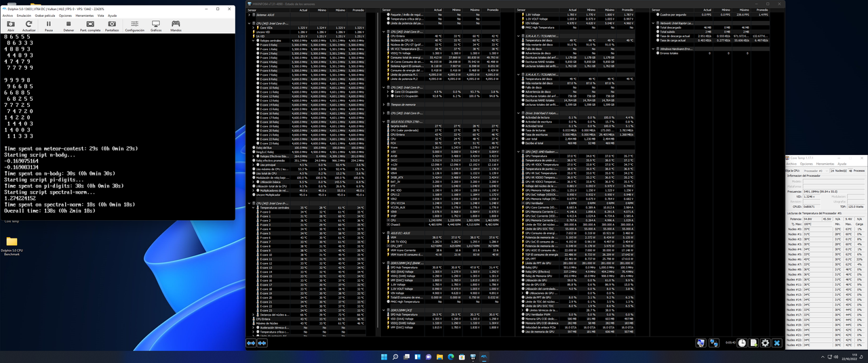Open Dolphin Gráficos settings icon
Image resolution: width=868 pixels, height=363 pixels.
(156, 26)
